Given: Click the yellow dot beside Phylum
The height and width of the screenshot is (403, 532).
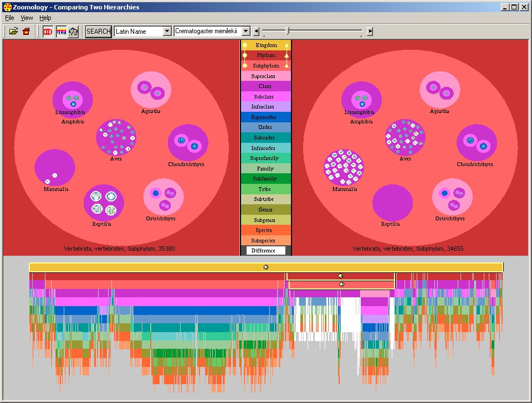Looking at the screenshot, I should [x=244, y=55].
